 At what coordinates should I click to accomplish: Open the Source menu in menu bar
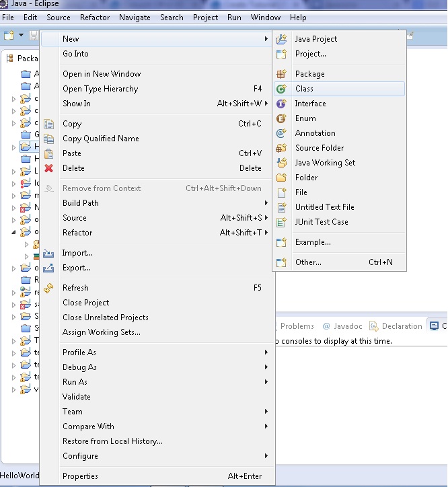[x=59, y=17]
